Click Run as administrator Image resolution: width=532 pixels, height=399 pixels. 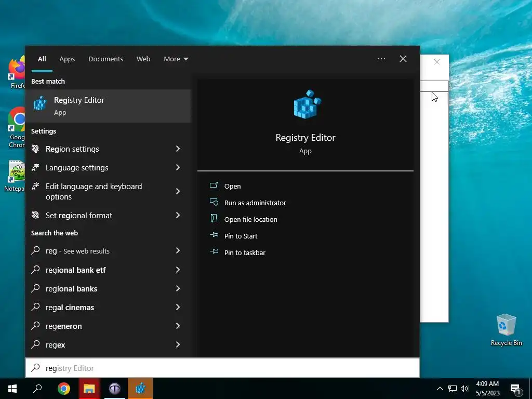click(x=255, y=203)
